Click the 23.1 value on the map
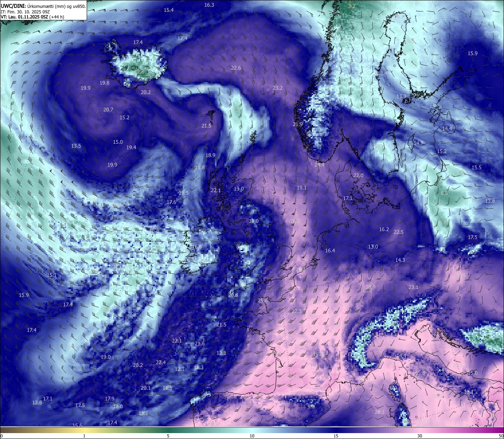This screenshot has height=439, width=504. click(413, 287)
